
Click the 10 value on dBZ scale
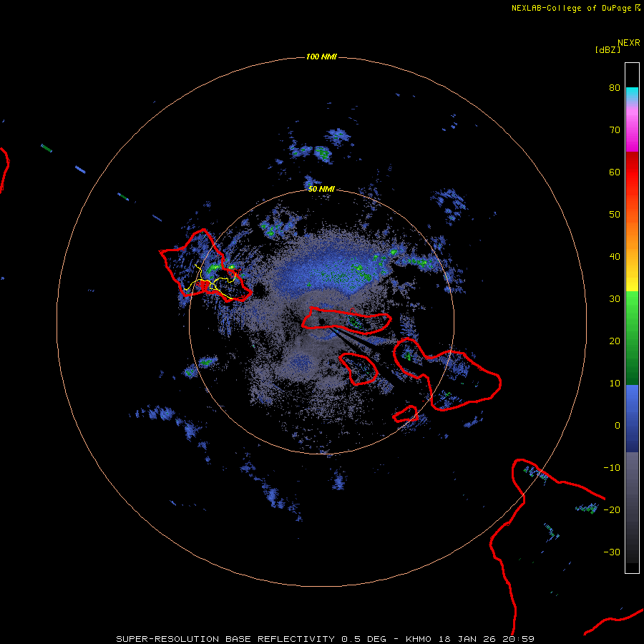click(615, 384)
